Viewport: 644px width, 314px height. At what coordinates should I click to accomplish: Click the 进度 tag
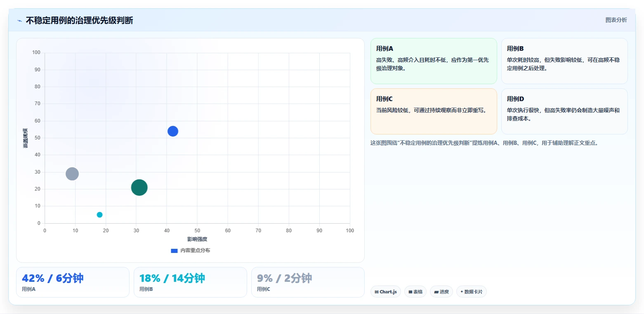pos(441,292)
